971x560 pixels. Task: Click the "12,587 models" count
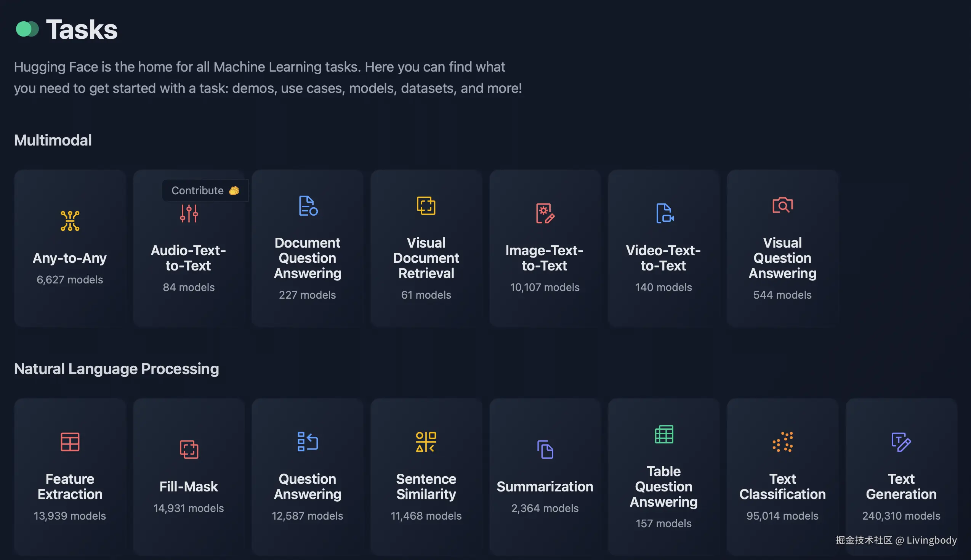coord(308,516)
